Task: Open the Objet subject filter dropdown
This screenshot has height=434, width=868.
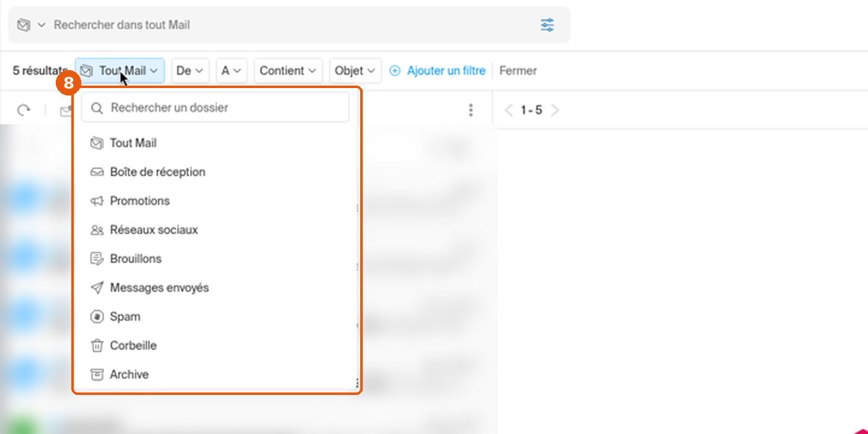Action: [x=355, y=71]
